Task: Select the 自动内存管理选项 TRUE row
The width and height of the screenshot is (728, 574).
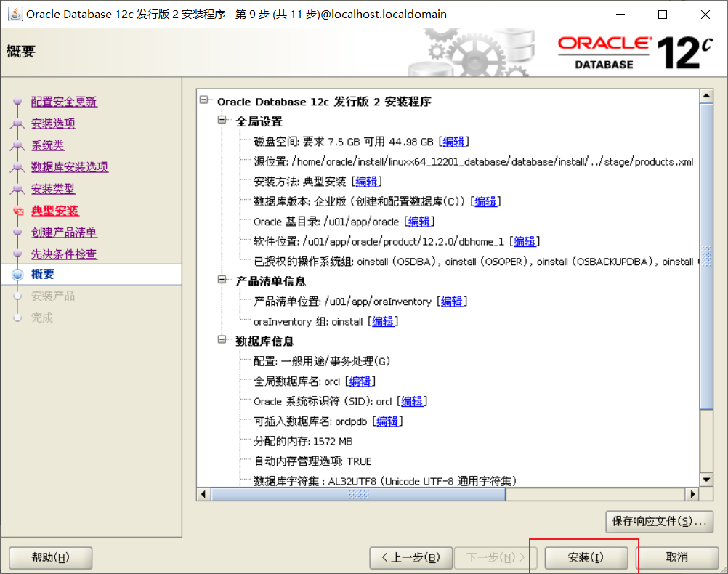Action: pyautogui.click(x=312, y=461)
